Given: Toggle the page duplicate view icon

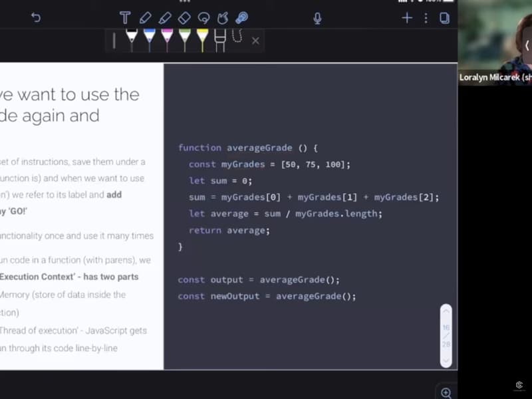Looking at the screenshot, I should point(444,18).
